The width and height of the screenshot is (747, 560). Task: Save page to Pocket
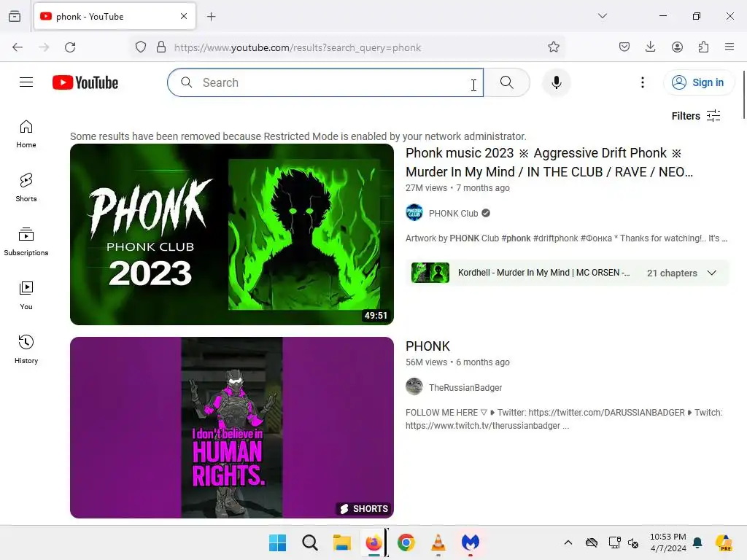[x=624, y=47]
